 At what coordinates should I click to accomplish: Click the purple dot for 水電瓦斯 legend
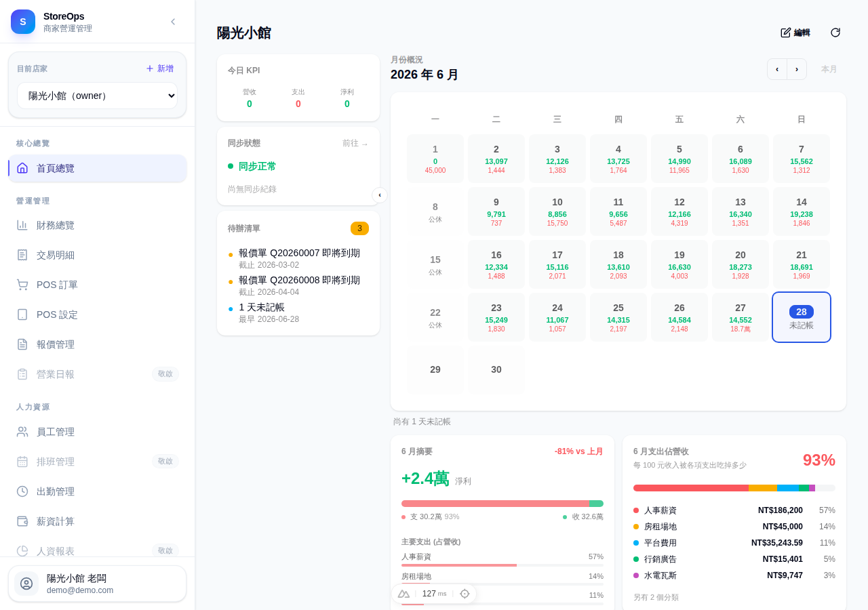636,575
